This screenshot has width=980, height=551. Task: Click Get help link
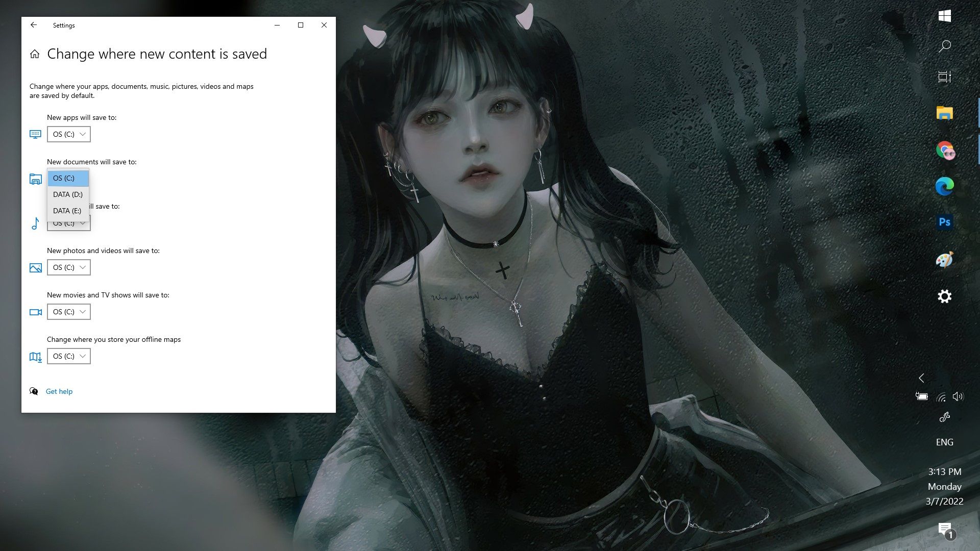coord(59,391)
